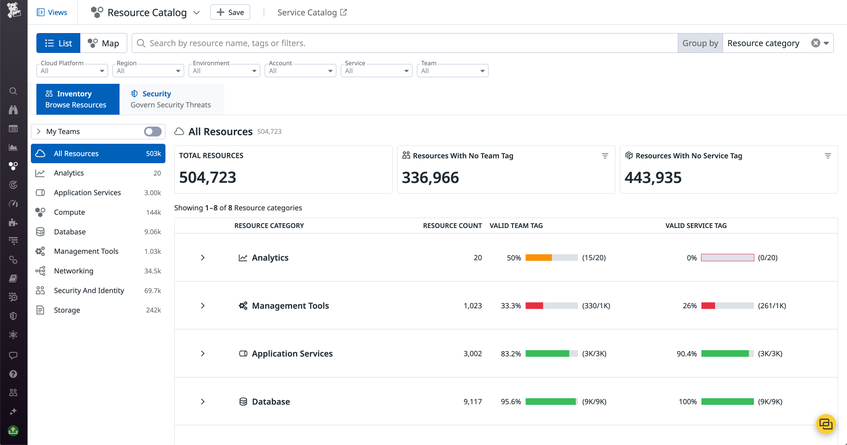This screenshot has width=847, height=445.
Task: Clear the Resource category group-by selection
Action: [x=816, y=43]
